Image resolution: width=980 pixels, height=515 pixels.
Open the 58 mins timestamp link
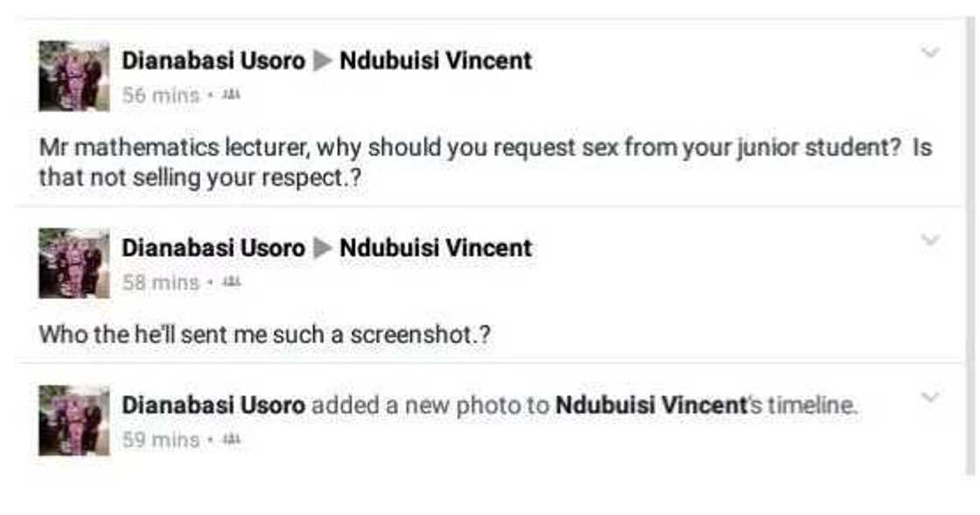point(161,282)
